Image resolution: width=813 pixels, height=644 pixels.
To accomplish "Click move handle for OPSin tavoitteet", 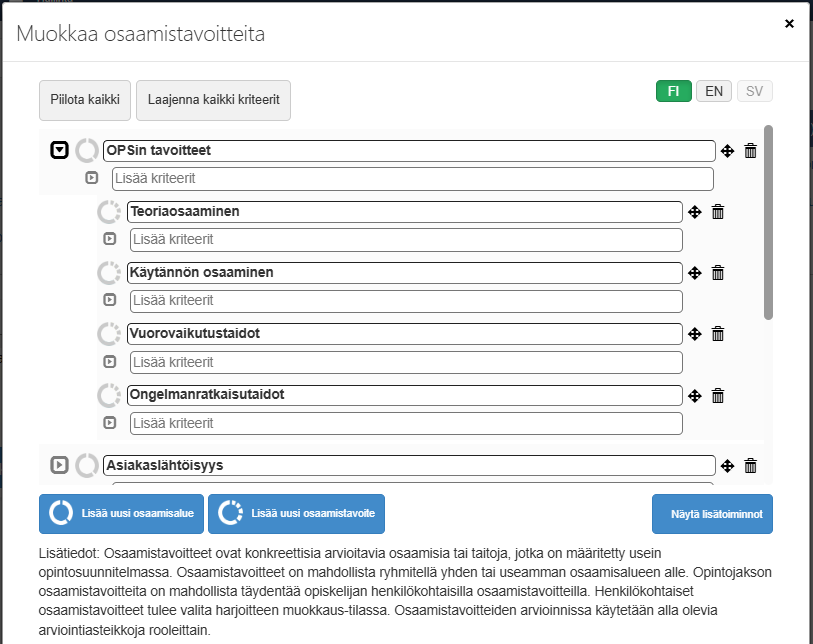I will (728, 151).
